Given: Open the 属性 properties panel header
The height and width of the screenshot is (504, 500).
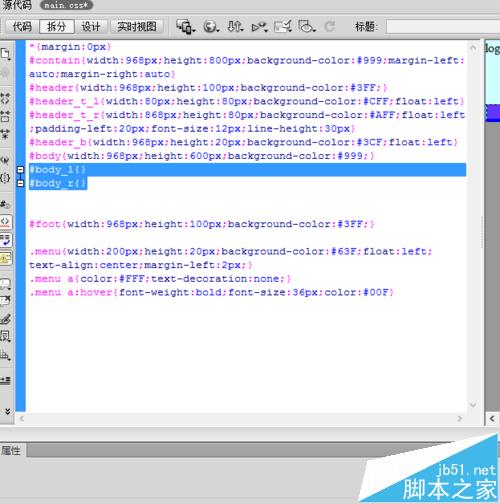Looking at the screenshot, I should point(11,451).
